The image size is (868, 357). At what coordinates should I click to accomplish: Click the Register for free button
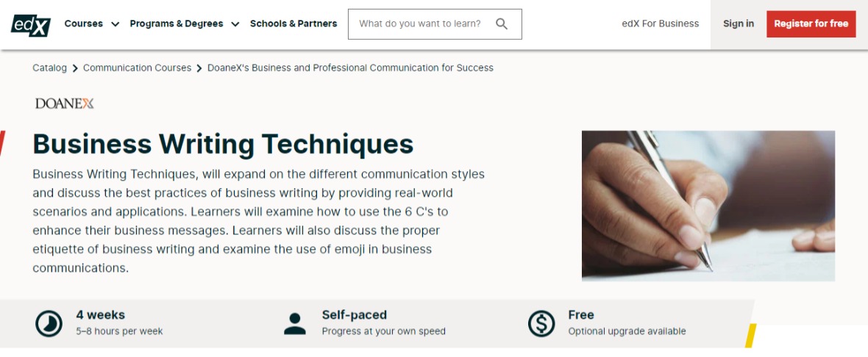pos(811,24)
